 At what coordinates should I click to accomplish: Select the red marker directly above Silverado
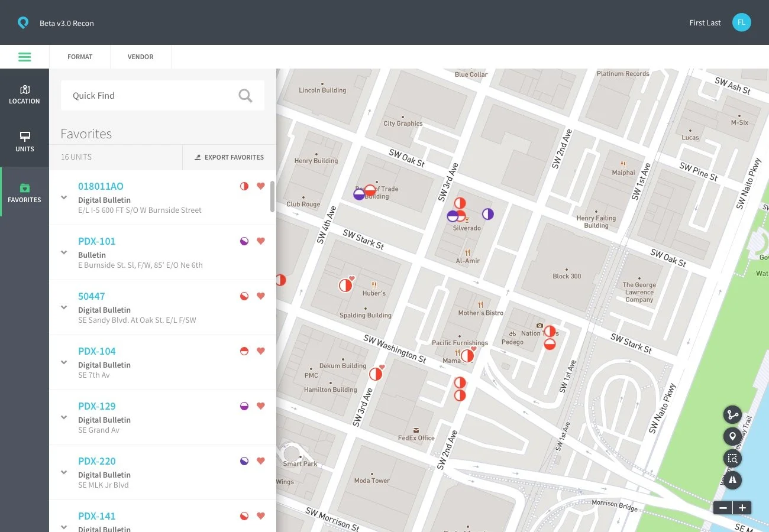point(460,203)
